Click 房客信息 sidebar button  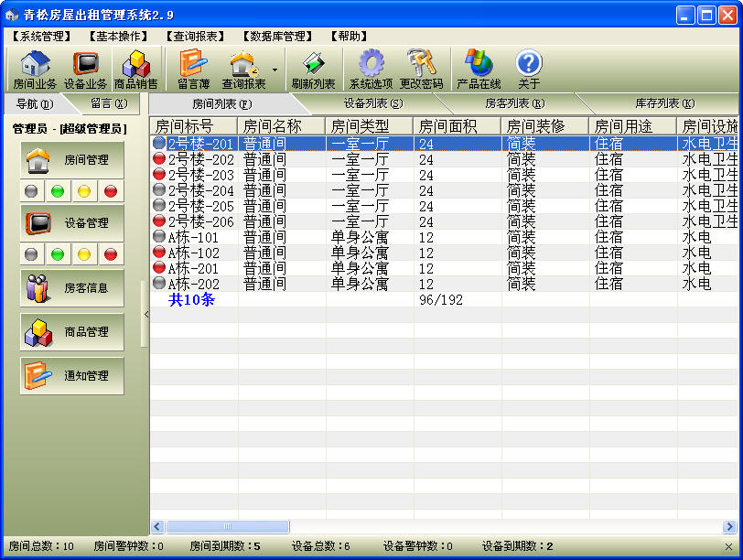click(72, 288)
